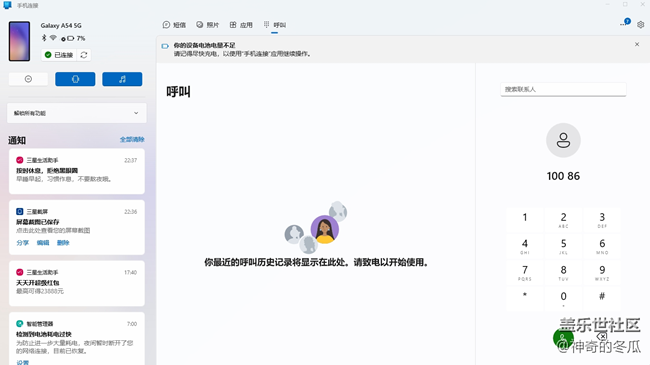
Task: Dial digit 1 on keypad
Action: [524, 219]
